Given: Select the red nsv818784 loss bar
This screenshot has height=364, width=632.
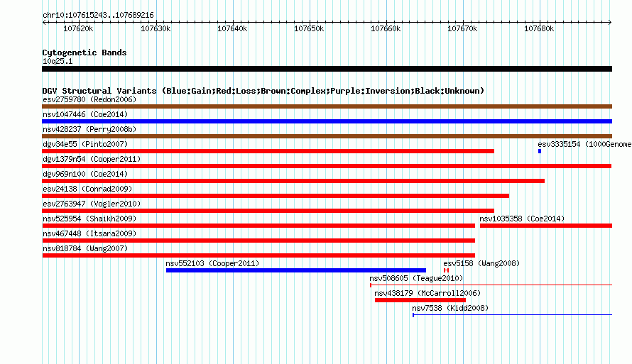Looking at the screenshot, I should pos(258,255).
